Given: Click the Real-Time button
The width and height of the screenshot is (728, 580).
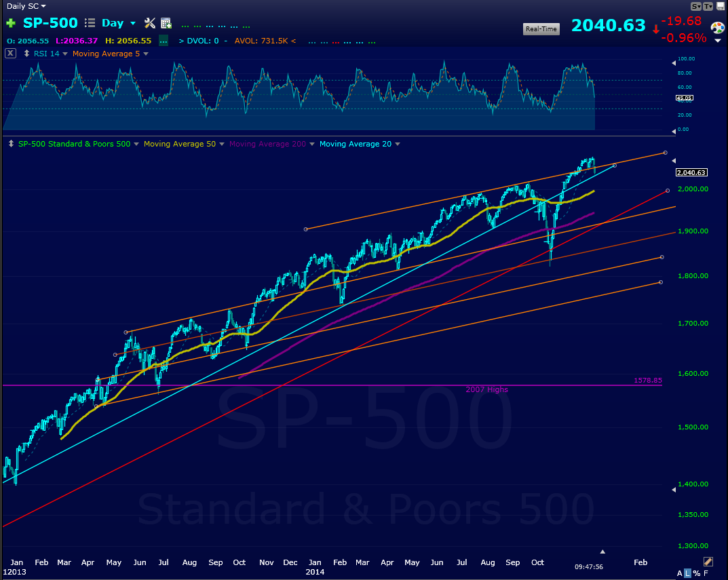Looking at the screenshot, I should pyautogui.click(x=541, y=28).
